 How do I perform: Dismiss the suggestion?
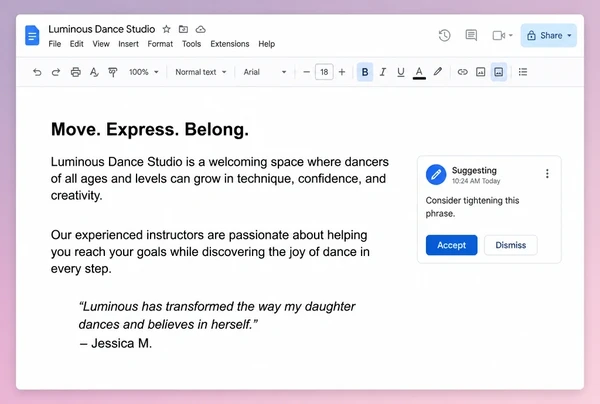(x=510, y=245)
